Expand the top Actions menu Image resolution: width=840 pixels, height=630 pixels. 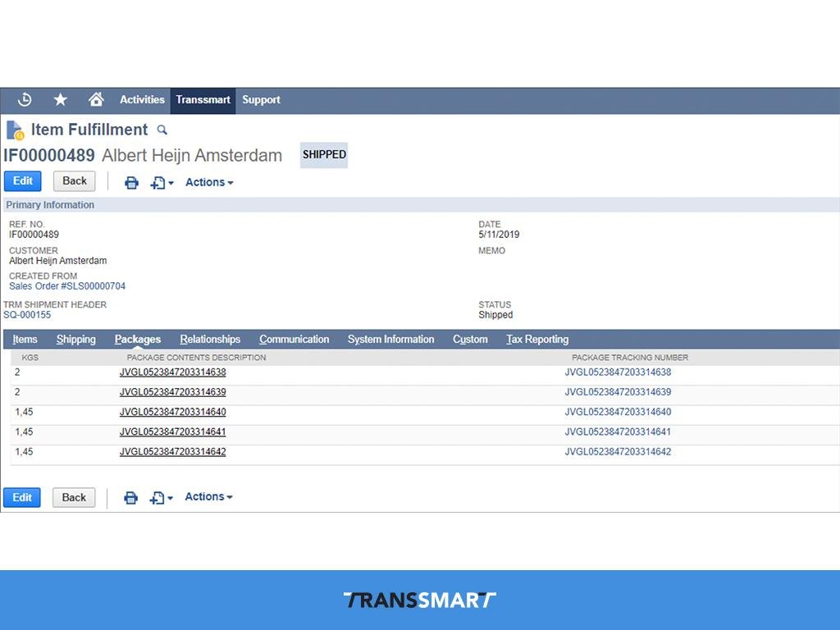(x=209, y=183)
